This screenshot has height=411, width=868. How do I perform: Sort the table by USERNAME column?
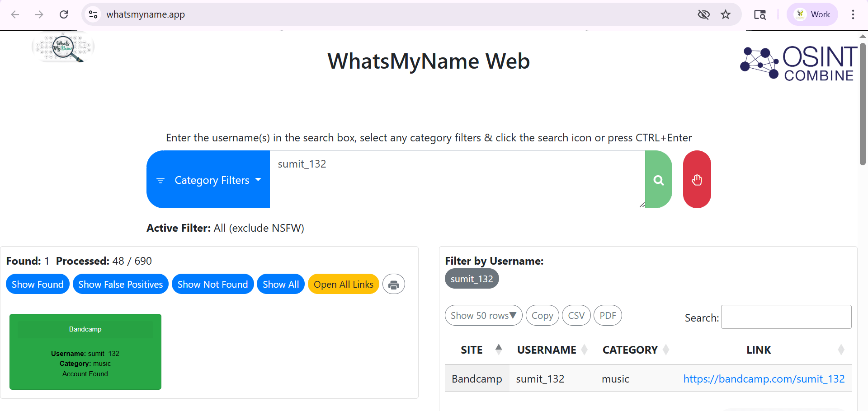click(552, 350)
